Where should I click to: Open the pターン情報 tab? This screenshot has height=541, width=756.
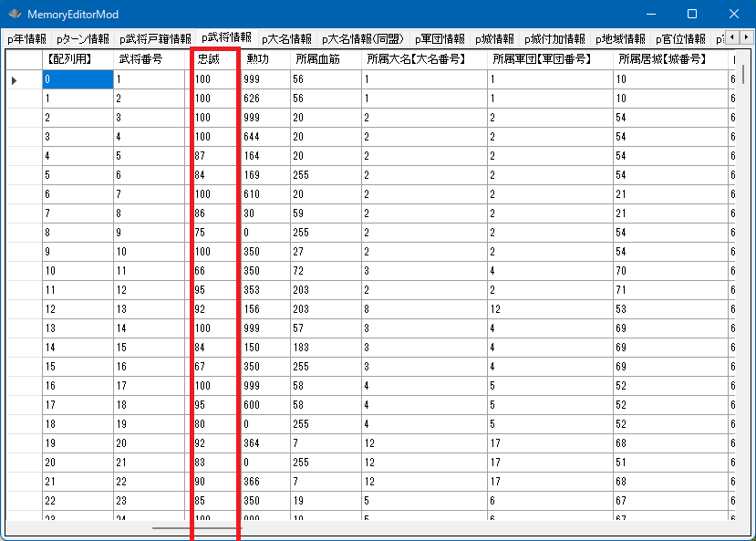[82, 39]
